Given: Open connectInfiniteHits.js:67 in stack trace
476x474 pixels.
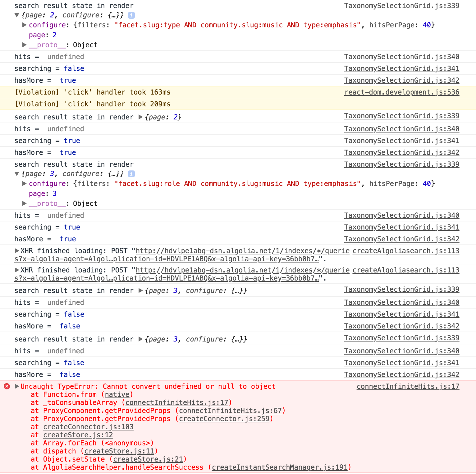Looking at the screenshot, I should [x=230, y=411].
